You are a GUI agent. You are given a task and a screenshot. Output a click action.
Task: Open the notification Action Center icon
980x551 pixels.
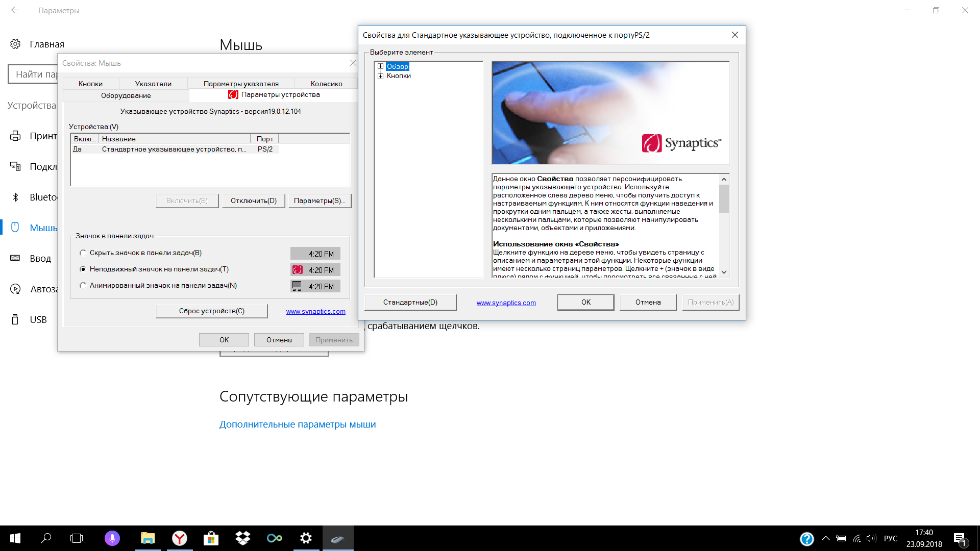pos(960,539)
